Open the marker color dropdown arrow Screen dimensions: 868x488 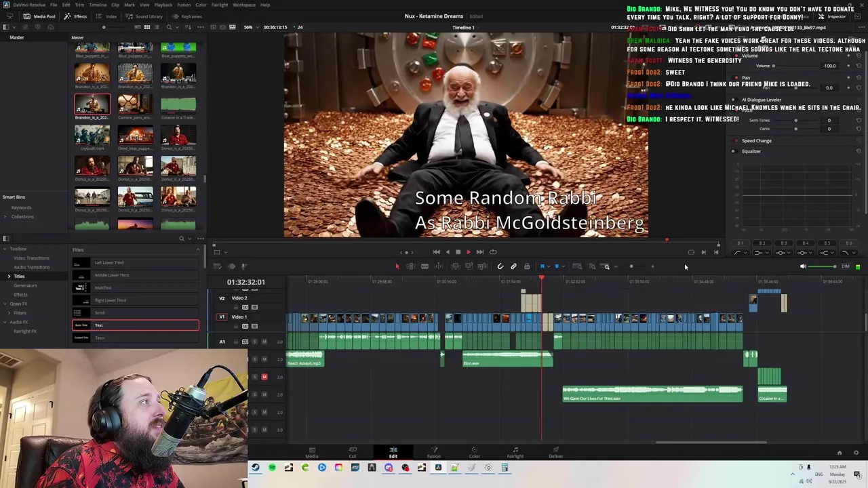563,266
